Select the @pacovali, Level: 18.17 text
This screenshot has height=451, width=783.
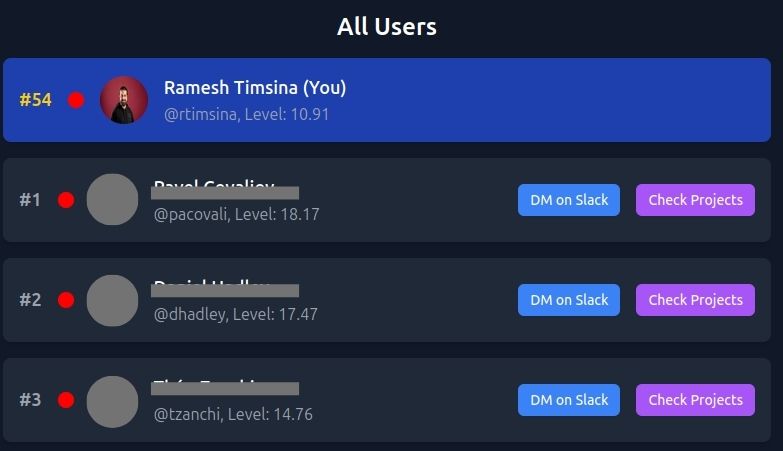pos(237,214)
